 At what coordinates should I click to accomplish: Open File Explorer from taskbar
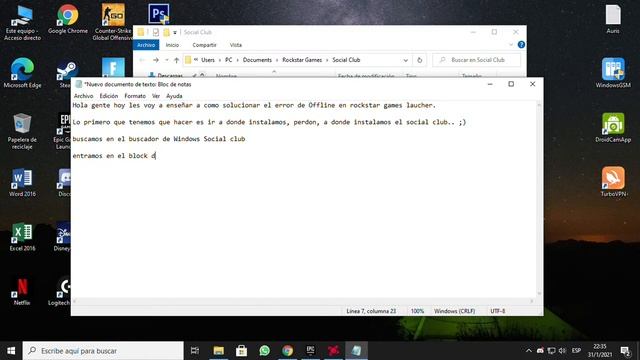click(x=219, y=351)
